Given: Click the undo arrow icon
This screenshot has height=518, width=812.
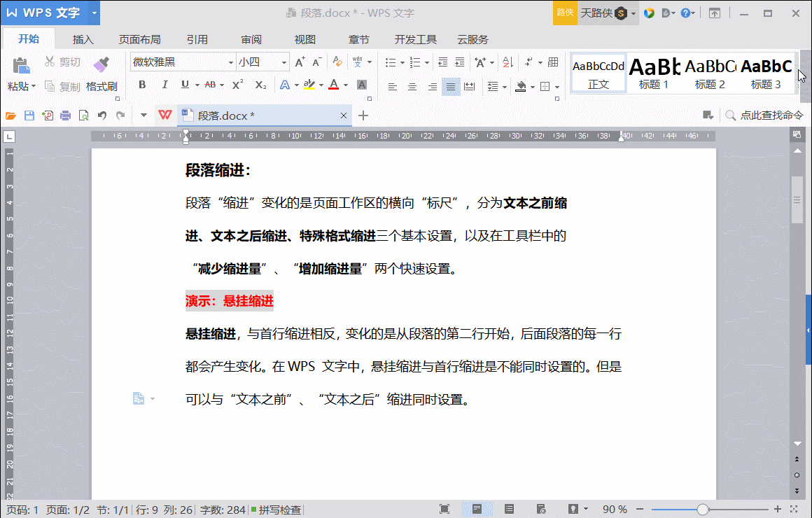Looking at the screenshot, I should [x=102, y=115].
